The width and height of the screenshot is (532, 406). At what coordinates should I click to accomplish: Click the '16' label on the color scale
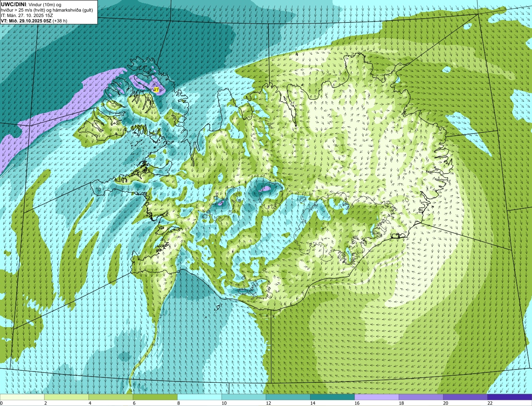pyautogui.click(x=357, y=403)
